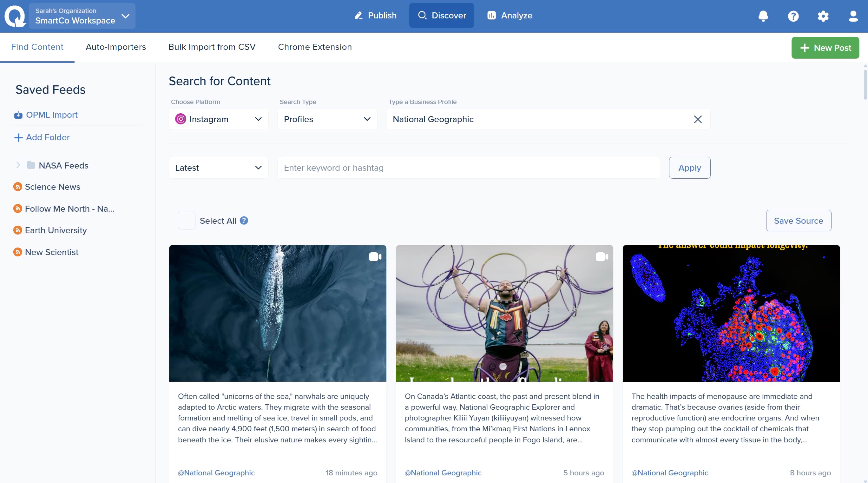The width and height of the screenshot is (868, 483).
Task: Click the Save Source button
Action: coord(798,221)
